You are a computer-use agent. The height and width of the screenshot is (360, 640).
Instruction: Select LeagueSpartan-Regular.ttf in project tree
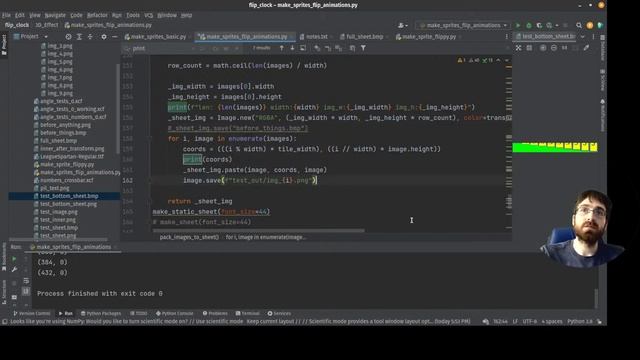pyautogui.click(x=72, y=157)
